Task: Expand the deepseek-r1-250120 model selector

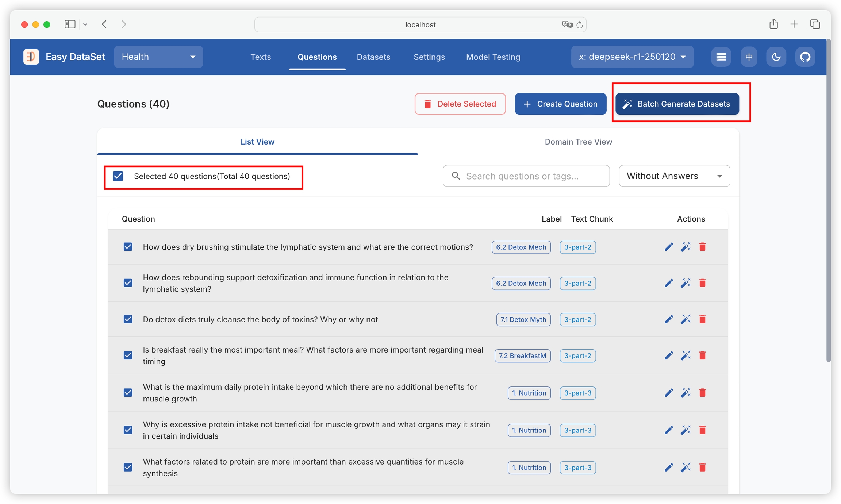Action: pos(632,57)
